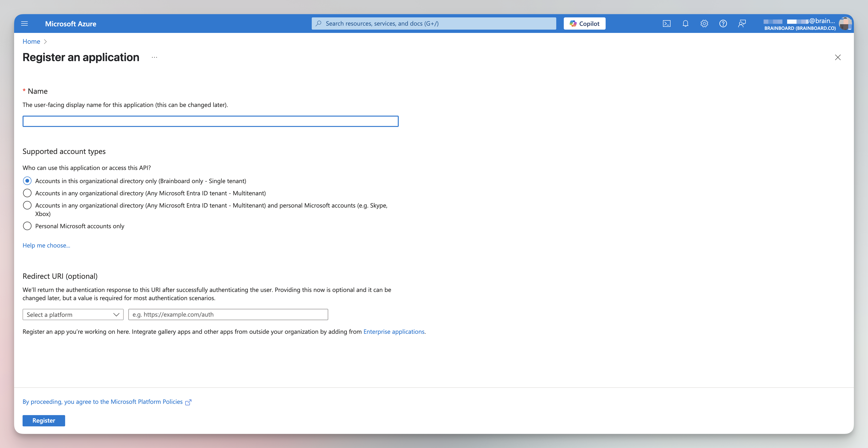Click the Register button
Viewport: 868px width, 448px height.
43,420
